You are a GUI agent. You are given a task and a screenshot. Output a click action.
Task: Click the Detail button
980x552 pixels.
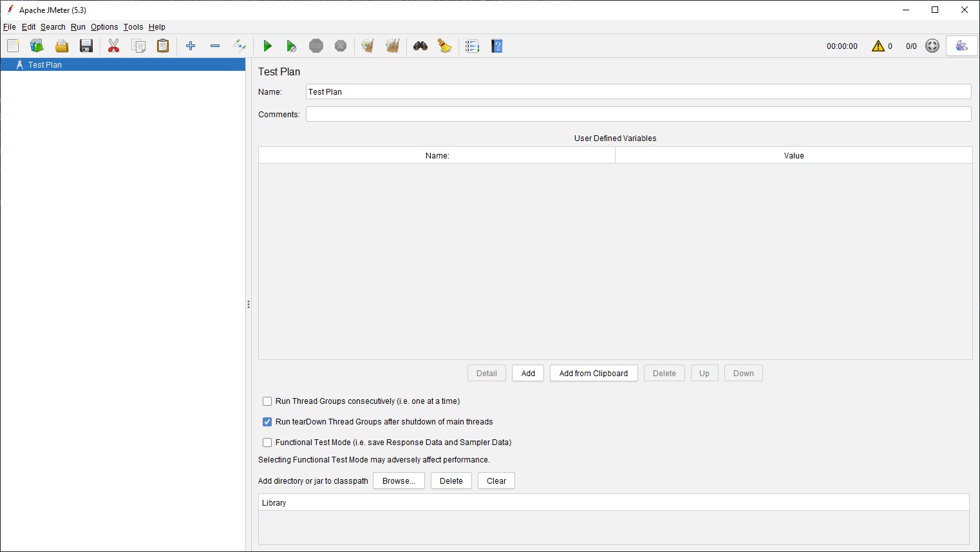pyautogui.click(x=487, y=374)
